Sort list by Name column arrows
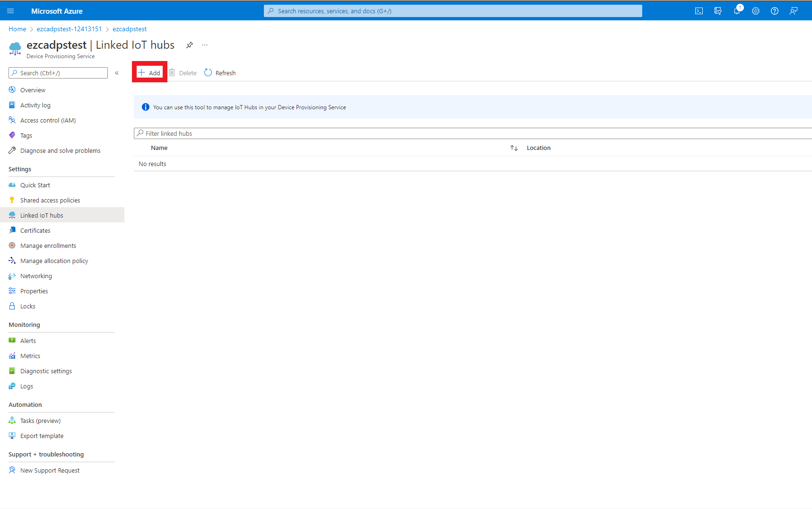 coord(514,148)
